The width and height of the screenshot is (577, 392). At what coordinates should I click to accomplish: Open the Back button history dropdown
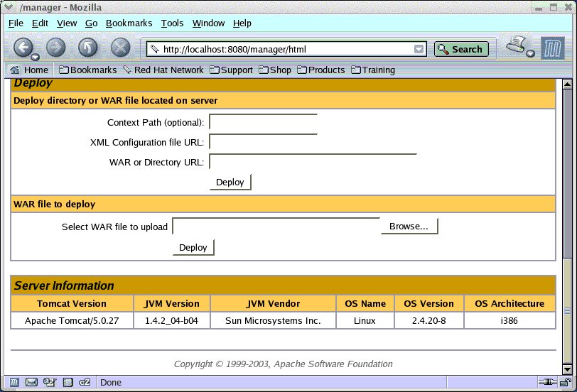coord(36,57)
